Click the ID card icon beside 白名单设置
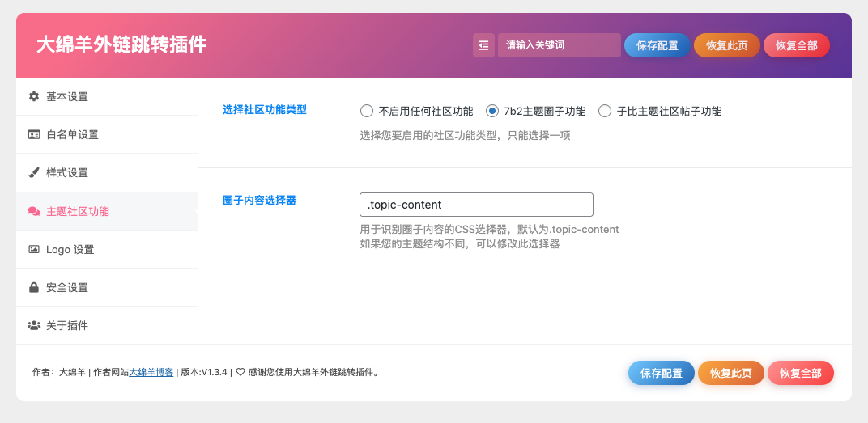This screenshot has width=868, height=423. pos(34,134)
